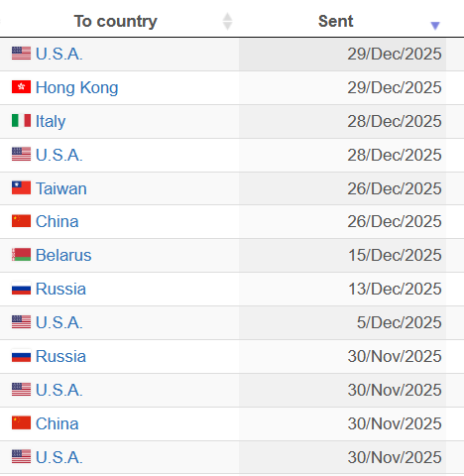Click the U.S.A. flag dated 29/Dec/2025
Viewport: 464px width, 476px height.
pos(21,54)
